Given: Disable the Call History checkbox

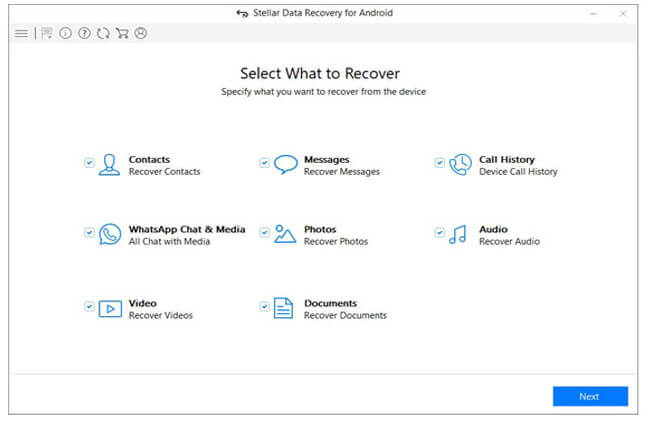Looking at the screenshot, I should click(x=439, y=162).
